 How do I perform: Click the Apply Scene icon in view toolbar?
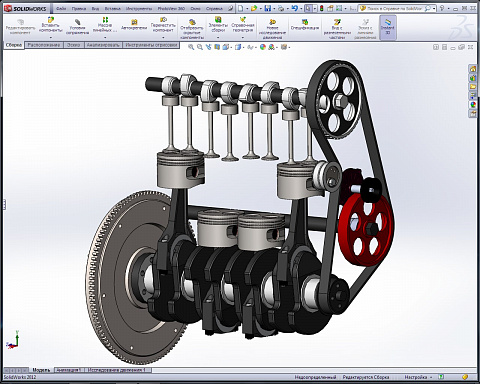click(x=272, y=47)
